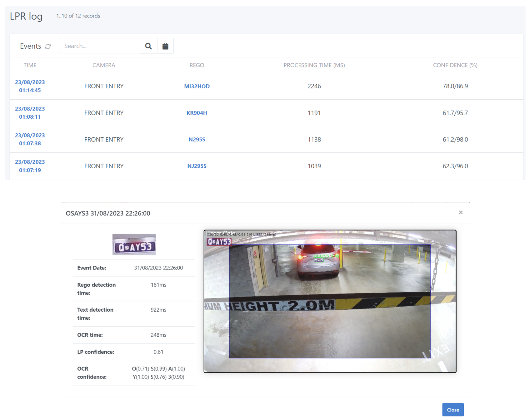Open the calendar date filter

coord(165,46)
